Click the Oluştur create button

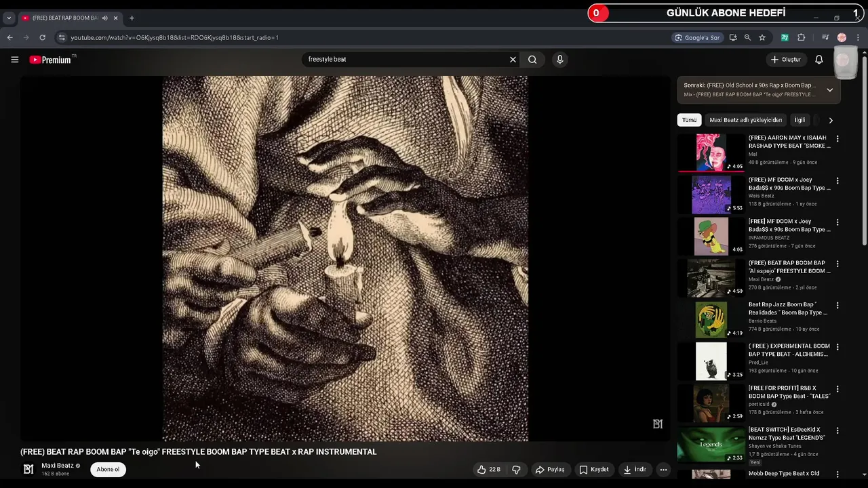[786, 60]
